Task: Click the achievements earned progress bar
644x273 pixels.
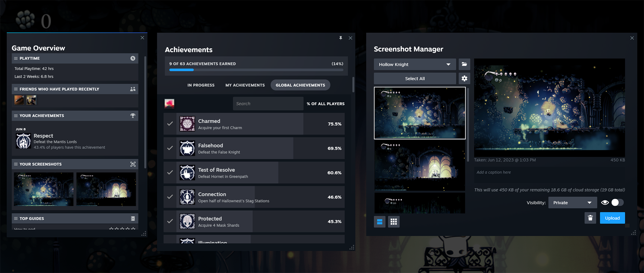Action: (256, 70)
